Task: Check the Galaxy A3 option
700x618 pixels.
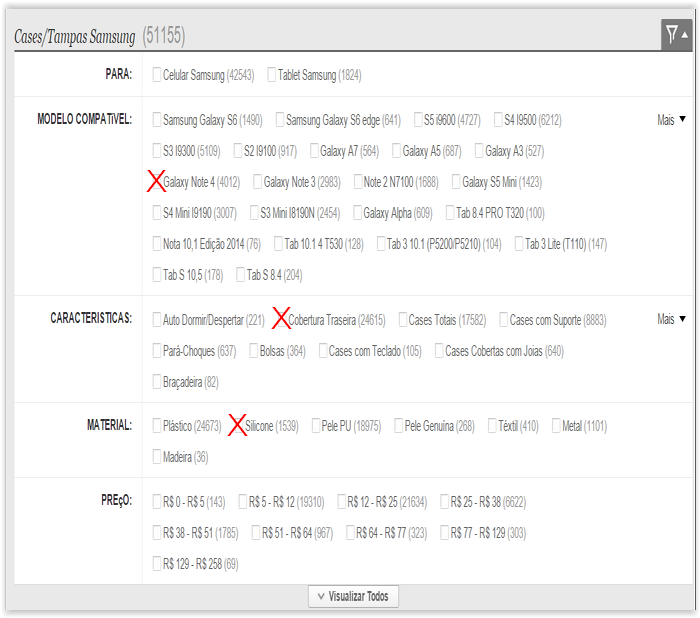Action: [x=479, y=151]
